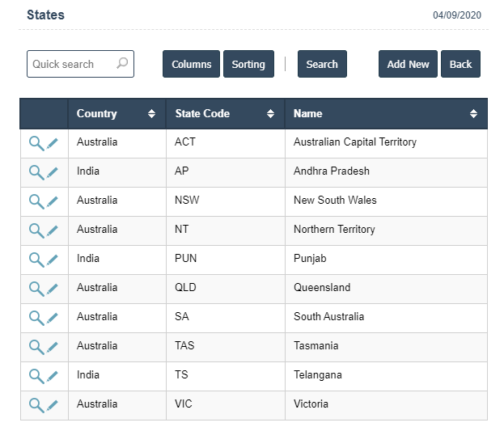Open the Sorting settings
Image resolution: width=504 pixels, height=431 pixels.
coord(248,65)
